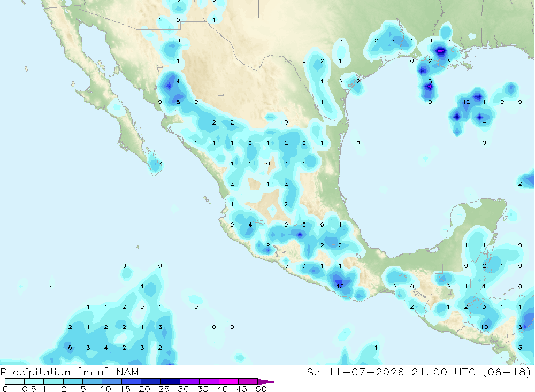The width and height of the screenshot is (535, 392).
Task: Click the '0.5' legend scale label
Action: [x=29, y=389]
